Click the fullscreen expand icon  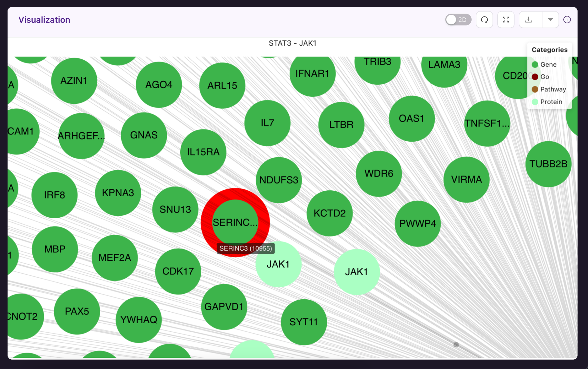coord(506,20)
